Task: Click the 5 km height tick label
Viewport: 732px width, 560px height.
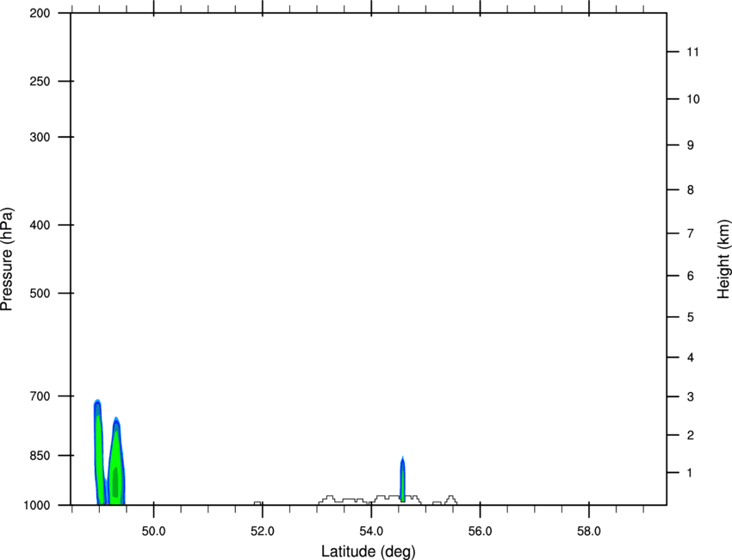Action: tap(689, 318)
